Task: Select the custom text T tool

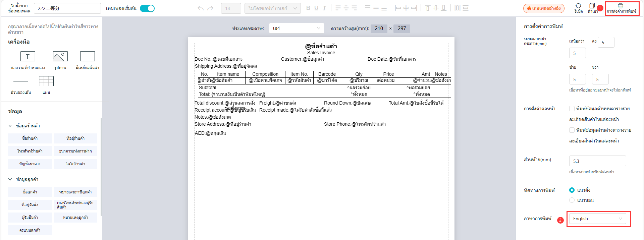Action: (28, 56)
